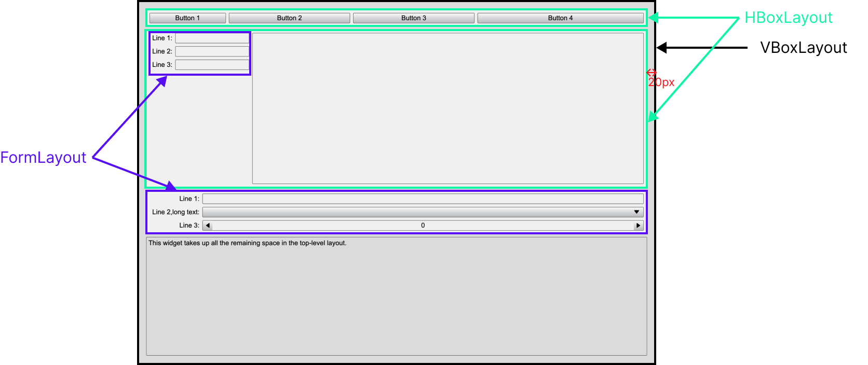Click the 'Line 2,long text:' form label
Image resolution: width=868 pixels, height=365 pixels.
click(x=175, y=212)
